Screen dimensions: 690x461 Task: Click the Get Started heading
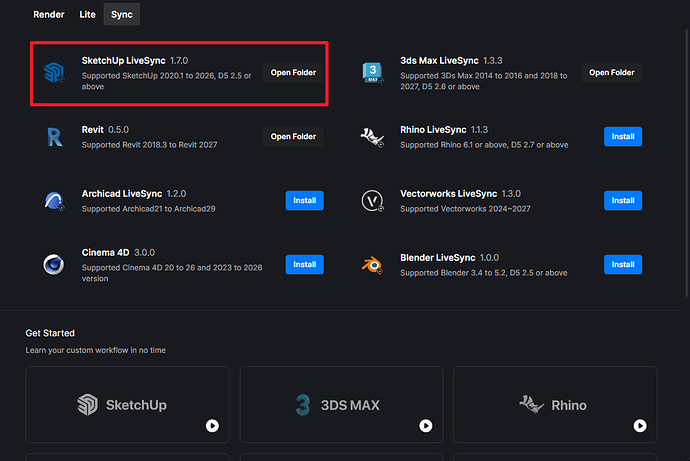[x=50, y=333]
